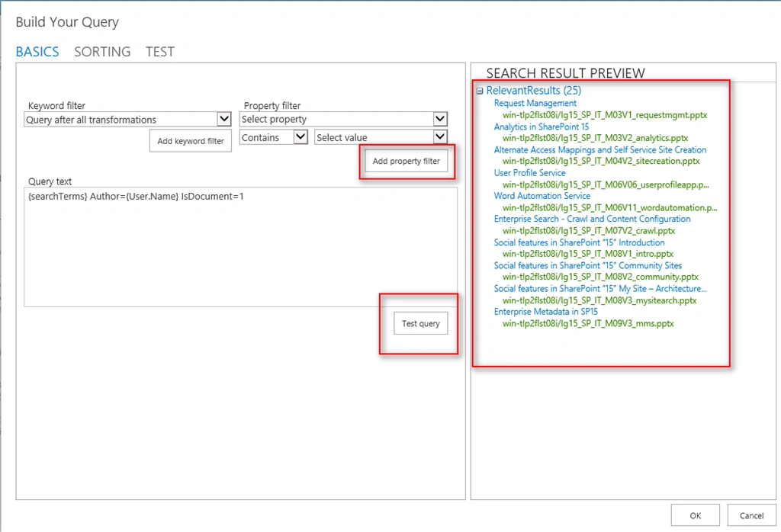Click the M08V2_community.pptx file path
The image size is (781, 532).
tap(600, 277)
